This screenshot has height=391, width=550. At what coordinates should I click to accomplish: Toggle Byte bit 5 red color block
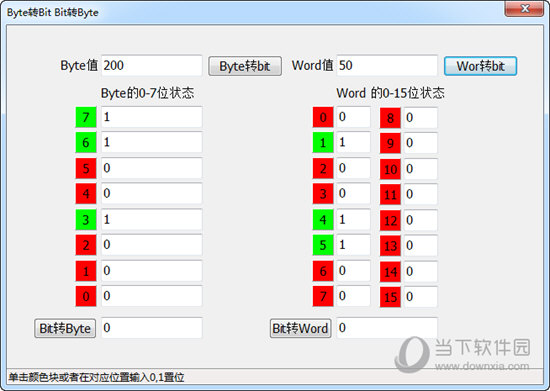tap(86, 168)
